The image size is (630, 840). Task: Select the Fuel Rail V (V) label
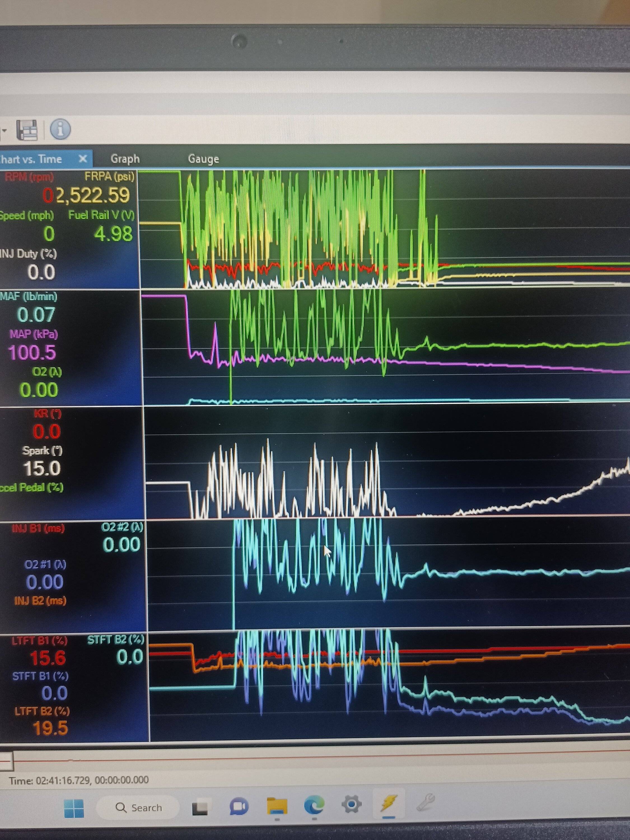point(101,215)
